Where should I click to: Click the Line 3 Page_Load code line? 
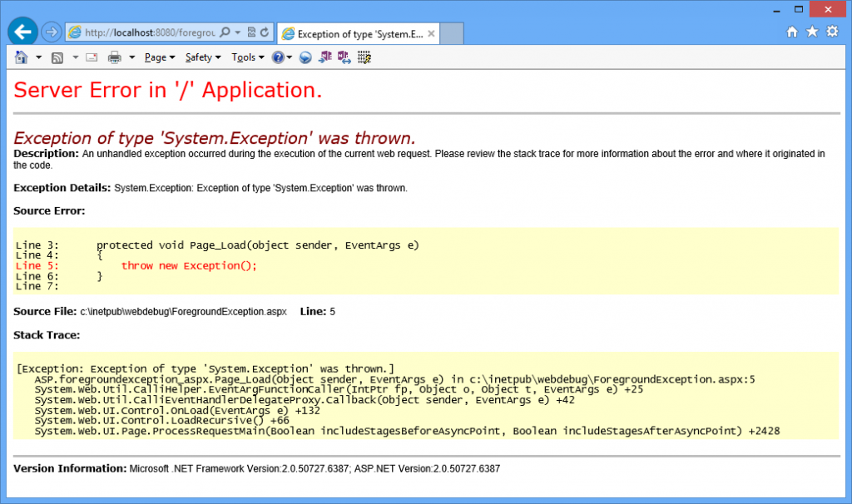click(217, 245)
